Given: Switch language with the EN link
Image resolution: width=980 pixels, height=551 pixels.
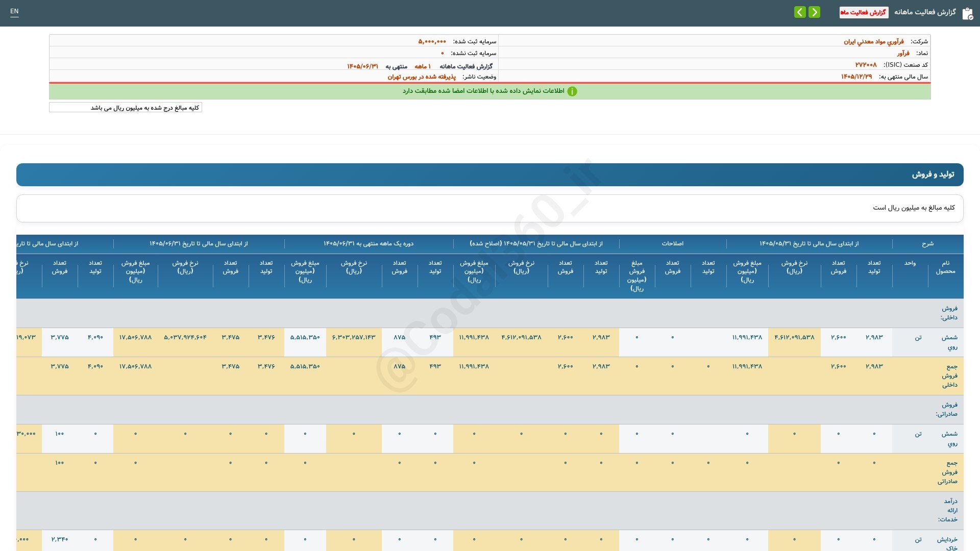Looking at the screenshot, I should (x=14, y=11).
